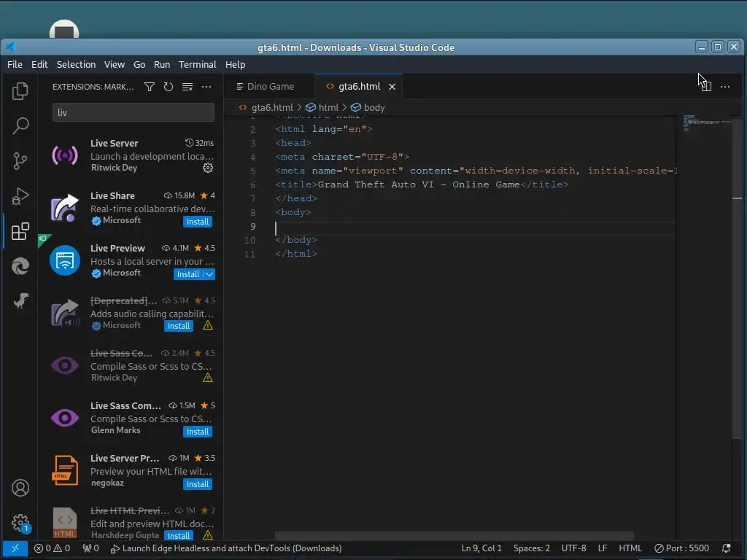Change indentation via Spaces: 2
Screen dimensions: 747x560
532,548
